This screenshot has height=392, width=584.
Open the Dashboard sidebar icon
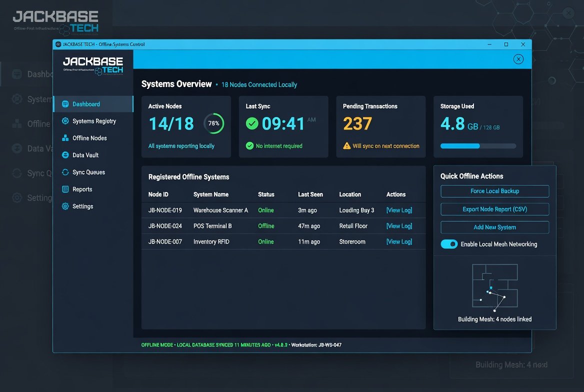[x=65, y=104]
